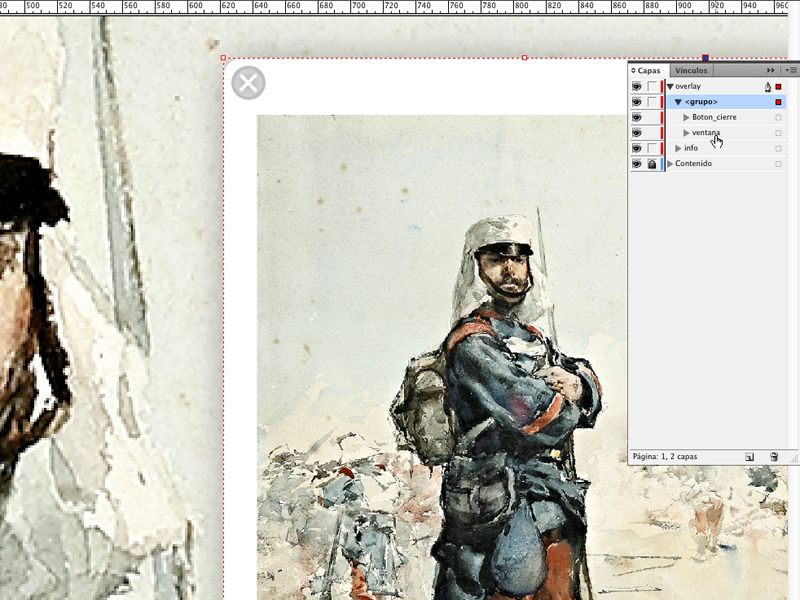
Task: Click the cycle arrows beside Capas title
Action: 633,71
